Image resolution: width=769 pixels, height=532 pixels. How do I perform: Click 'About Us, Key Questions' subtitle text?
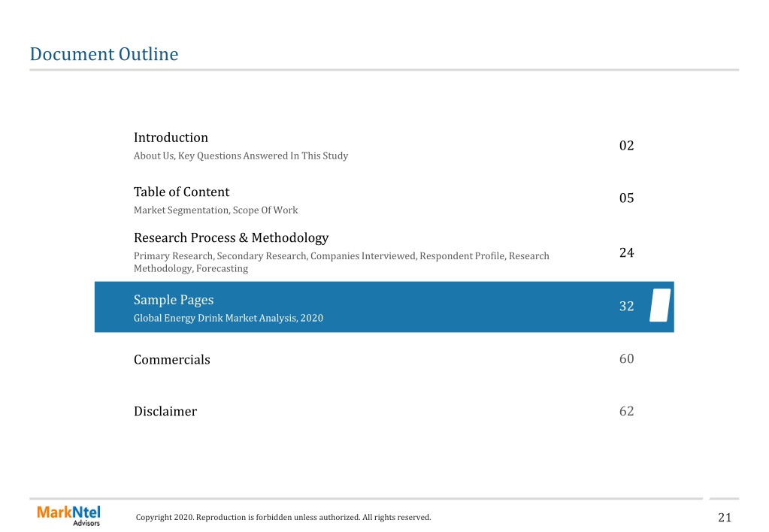[x=241, y=156]
